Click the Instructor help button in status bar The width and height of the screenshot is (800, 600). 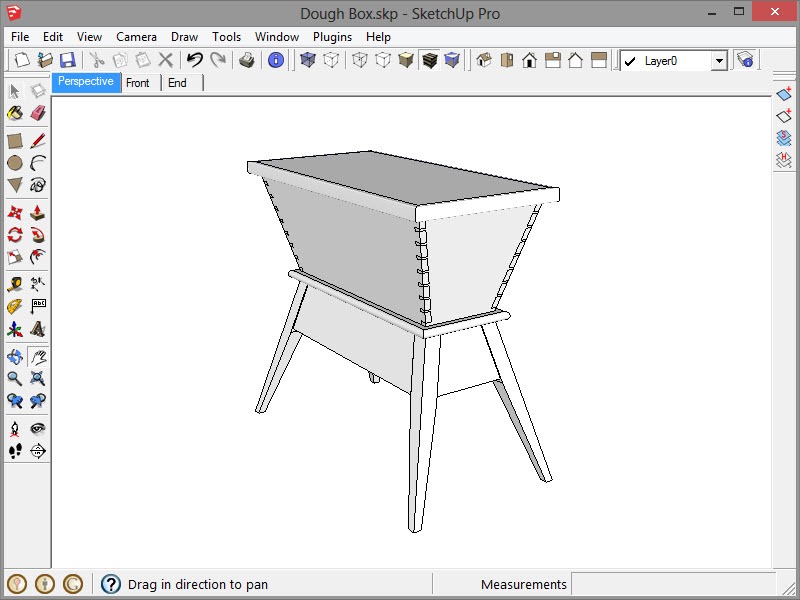(111, 584)
